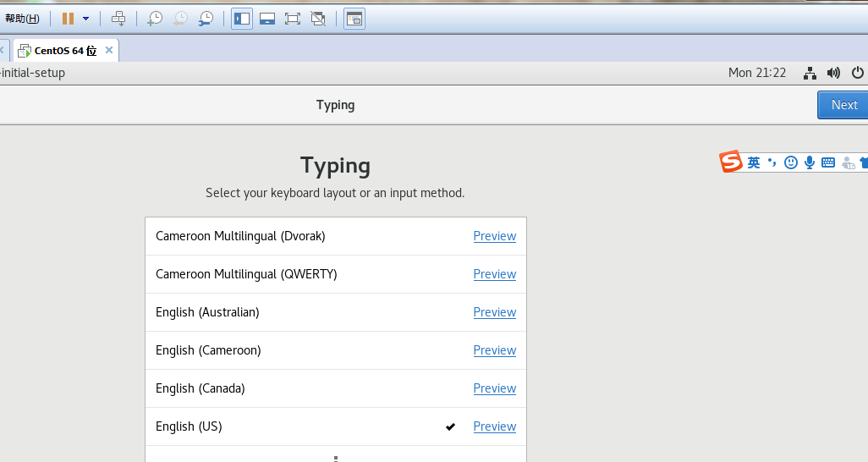The image size is (868, 462).
Task: Open the power icon in the top bar
Action: pos(858,73)
